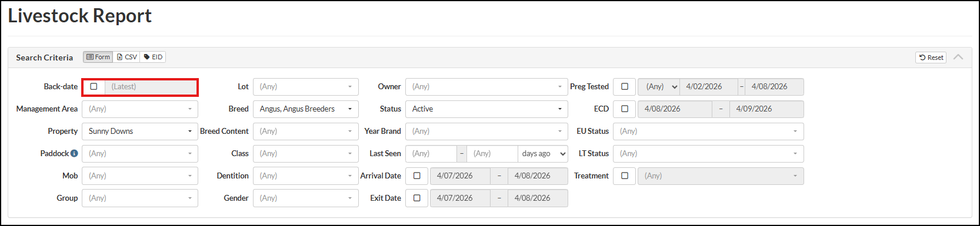Image resolution: width=980 pixels, height=226 pixels.
Task: Tick the ECD date range checkbox
Action: point(625,109)
